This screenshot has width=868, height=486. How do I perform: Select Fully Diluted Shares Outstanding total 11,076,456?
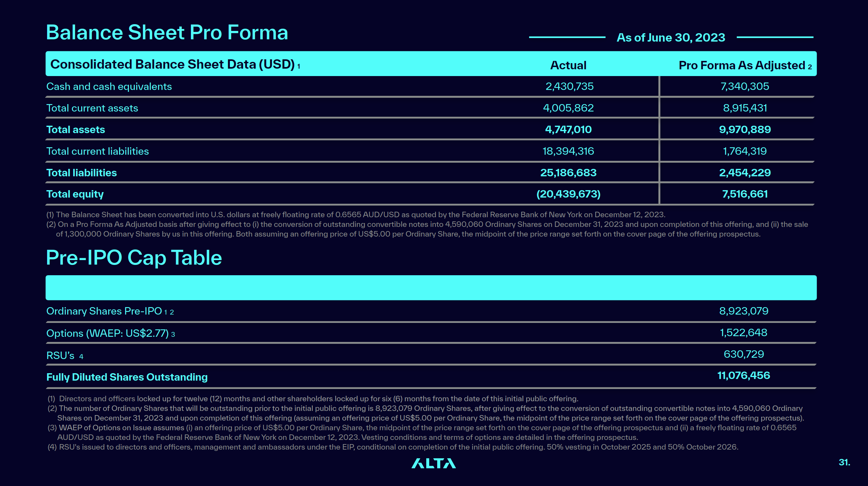click(x=744, y=375)
